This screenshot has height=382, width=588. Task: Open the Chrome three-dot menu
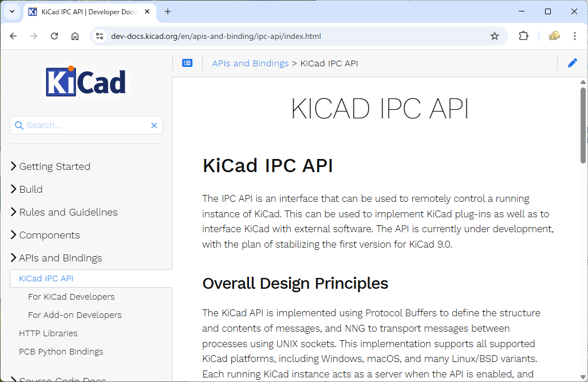pyautogui.click(x=574, y=36)
